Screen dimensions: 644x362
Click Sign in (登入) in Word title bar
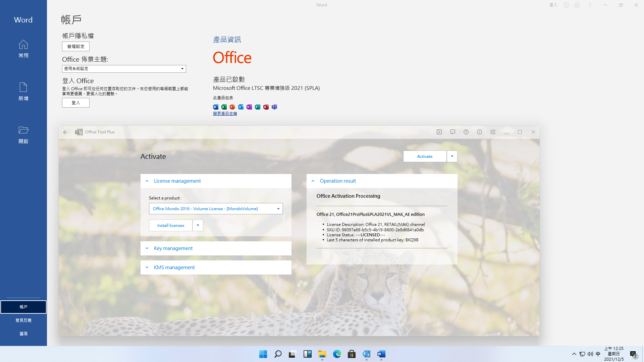[553, 5]
